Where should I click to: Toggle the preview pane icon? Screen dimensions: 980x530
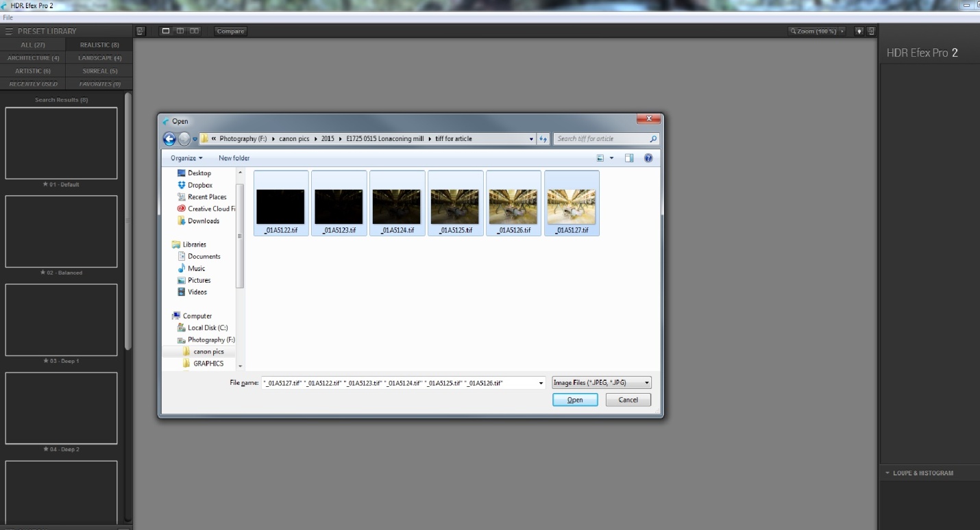point(629,158)
